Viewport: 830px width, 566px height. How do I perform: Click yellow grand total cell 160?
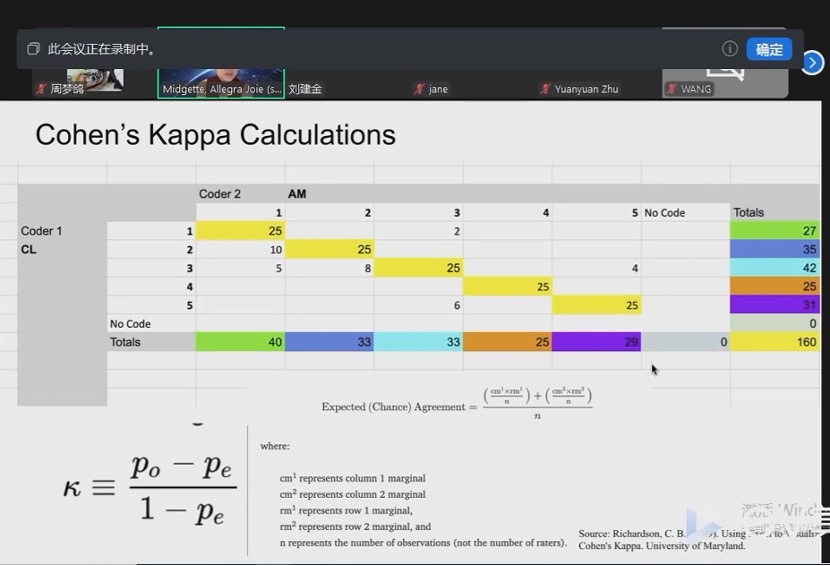point(775,342)
